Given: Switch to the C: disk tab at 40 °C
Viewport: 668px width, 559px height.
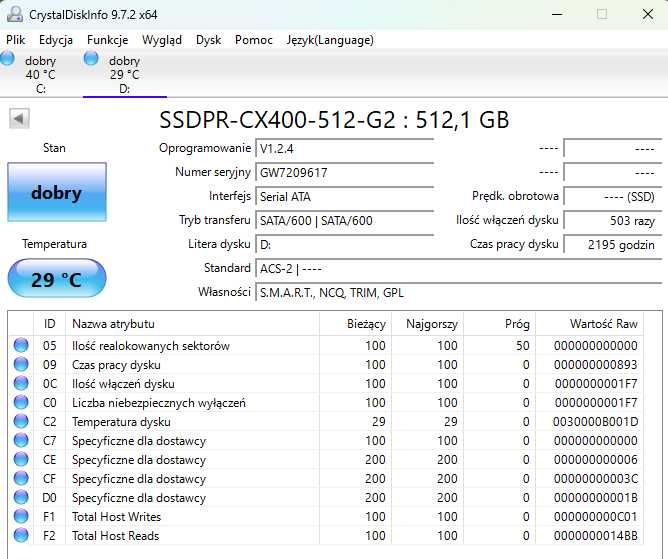Looking at the screenshot, I should click(x=40, y=75).
